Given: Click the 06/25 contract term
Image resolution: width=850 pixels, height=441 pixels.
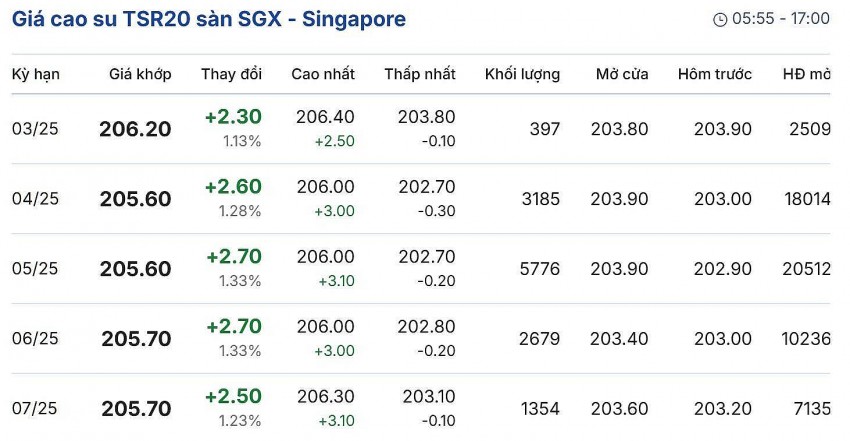Looking at the screenshot, I should (35, 339).
